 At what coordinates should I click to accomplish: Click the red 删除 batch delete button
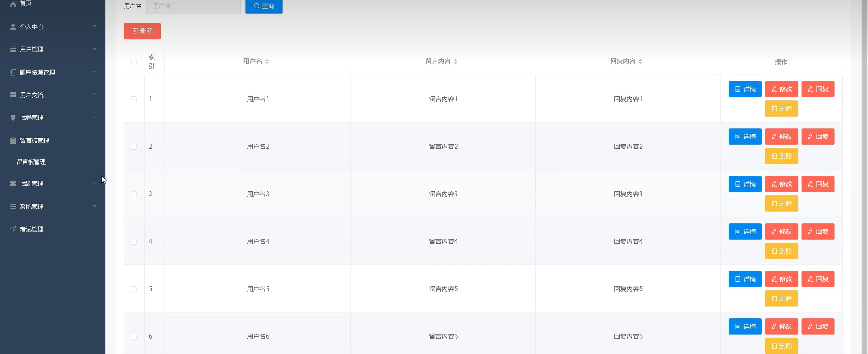(142, 31)
